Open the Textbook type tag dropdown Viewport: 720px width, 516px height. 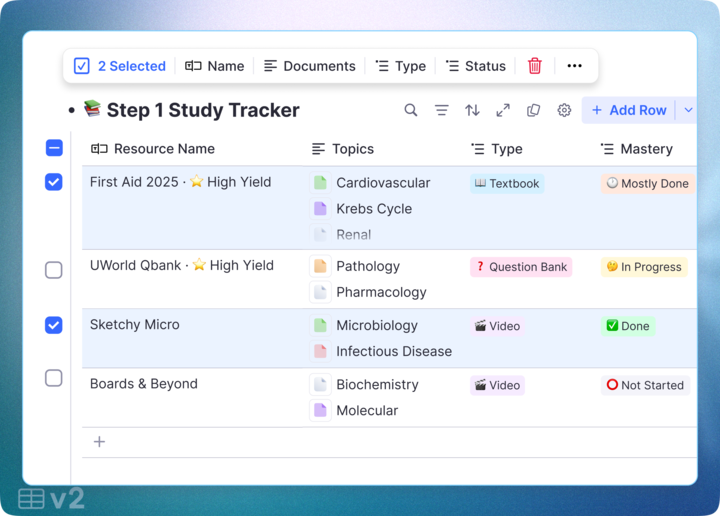[507, 184]
